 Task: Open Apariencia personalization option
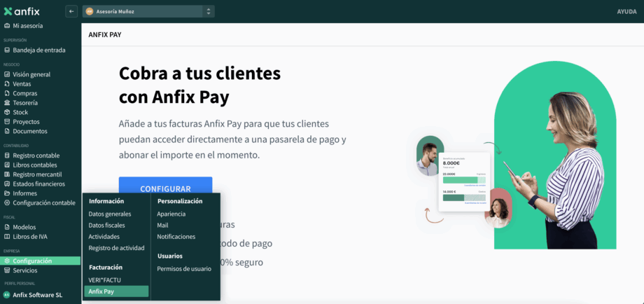171,214
